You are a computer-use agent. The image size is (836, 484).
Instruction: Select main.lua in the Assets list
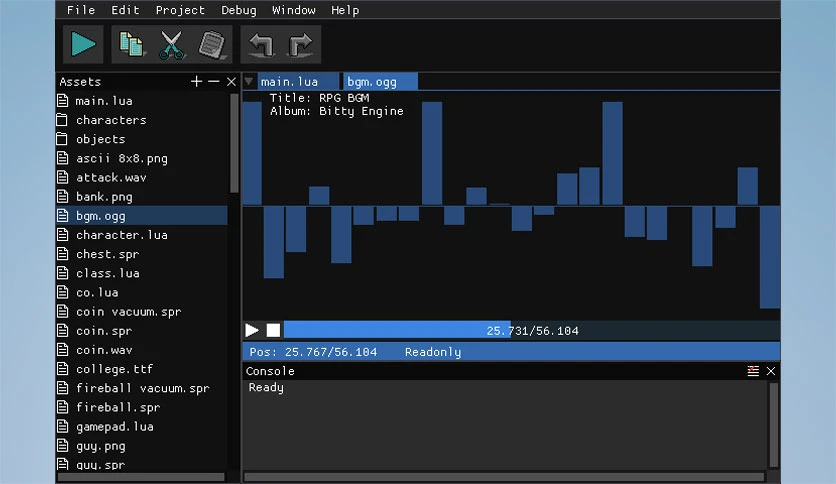tap(142, 101)
